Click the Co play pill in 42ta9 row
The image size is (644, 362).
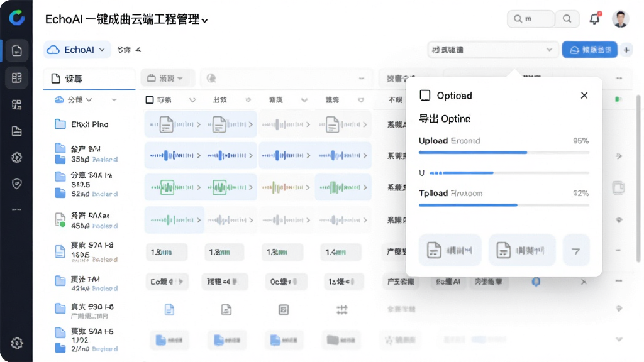(167, 282)
